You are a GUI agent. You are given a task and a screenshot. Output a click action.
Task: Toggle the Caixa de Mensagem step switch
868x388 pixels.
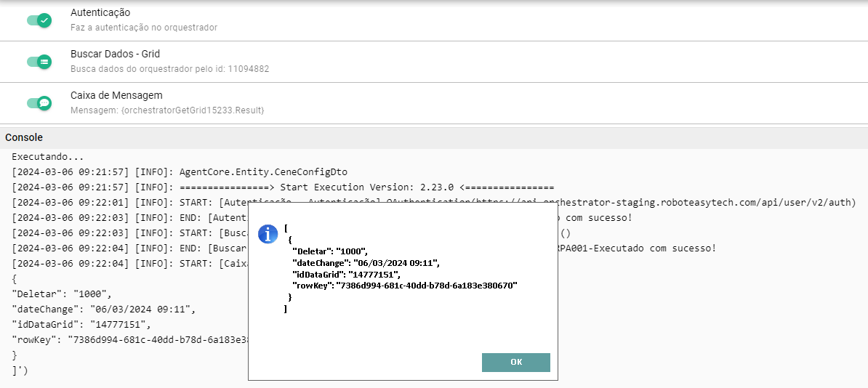coord(39,103)
